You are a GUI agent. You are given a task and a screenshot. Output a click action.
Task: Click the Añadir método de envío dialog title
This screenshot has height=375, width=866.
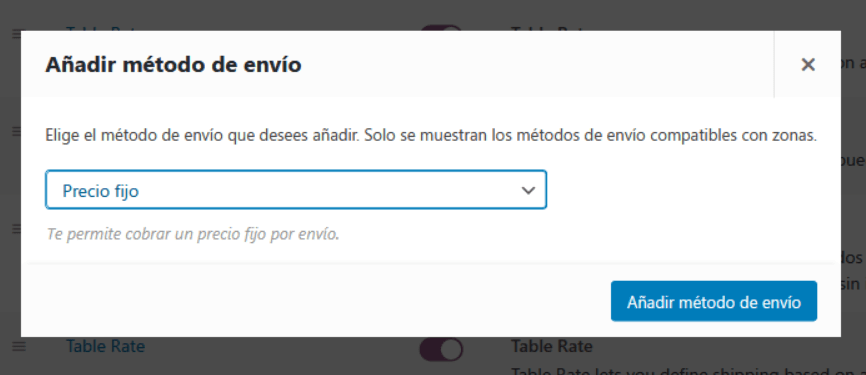(x=173, y=65)
